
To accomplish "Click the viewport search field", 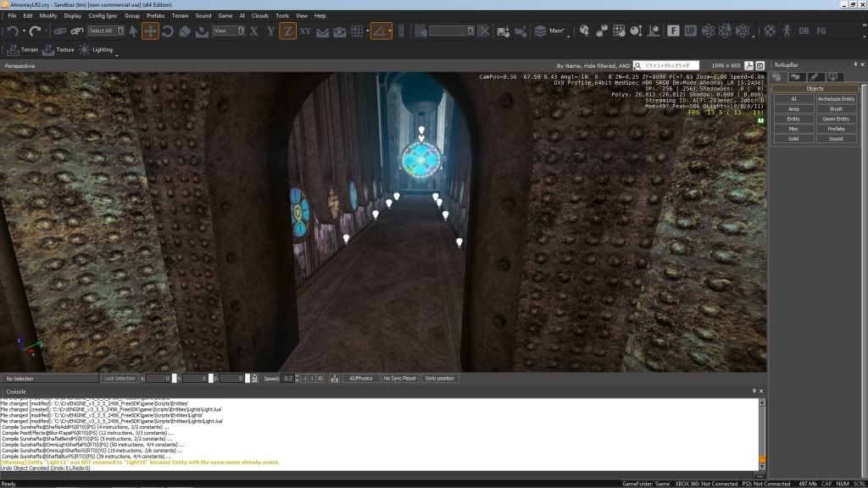I will click(666, 65).
